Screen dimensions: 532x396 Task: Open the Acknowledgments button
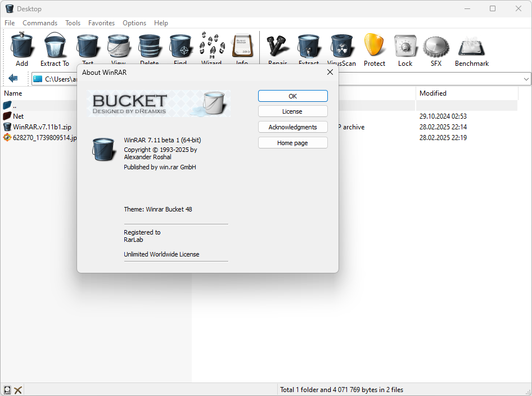coord(293,127)
